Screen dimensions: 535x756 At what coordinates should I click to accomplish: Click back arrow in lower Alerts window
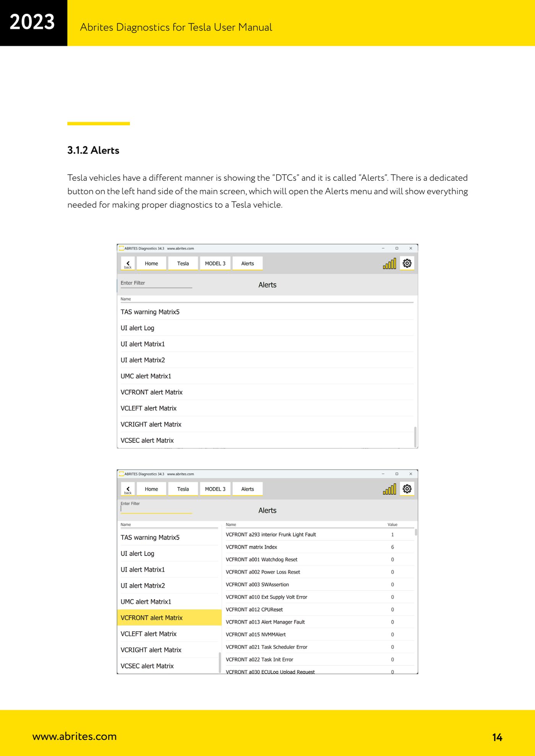tap(128, 489)
